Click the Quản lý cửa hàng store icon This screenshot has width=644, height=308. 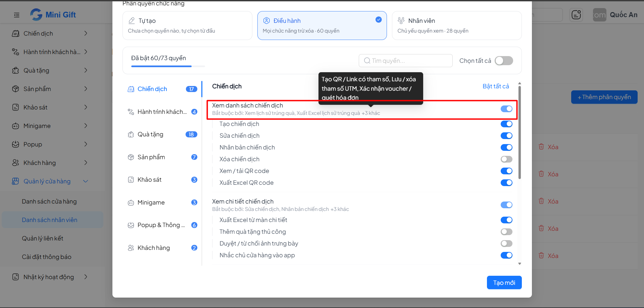[15, 181]
